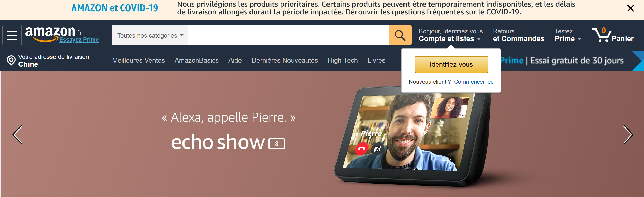Follow the Commencer ici link

click(473, 82)
